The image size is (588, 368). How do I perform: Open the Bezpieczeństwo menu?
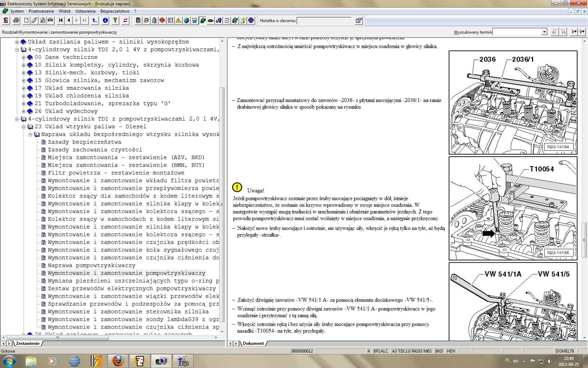[x=115, y=11]
